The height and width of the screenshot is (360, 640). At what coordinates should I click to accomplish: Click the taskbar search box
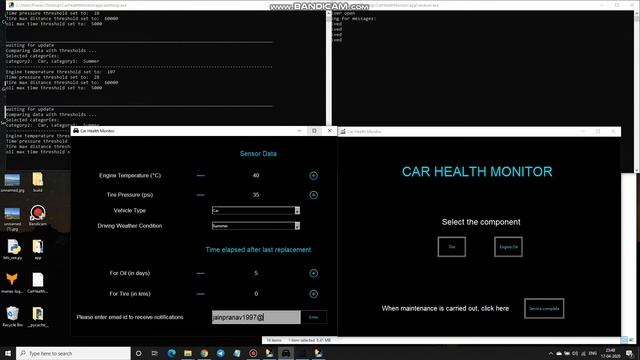[x=73, y=353]
